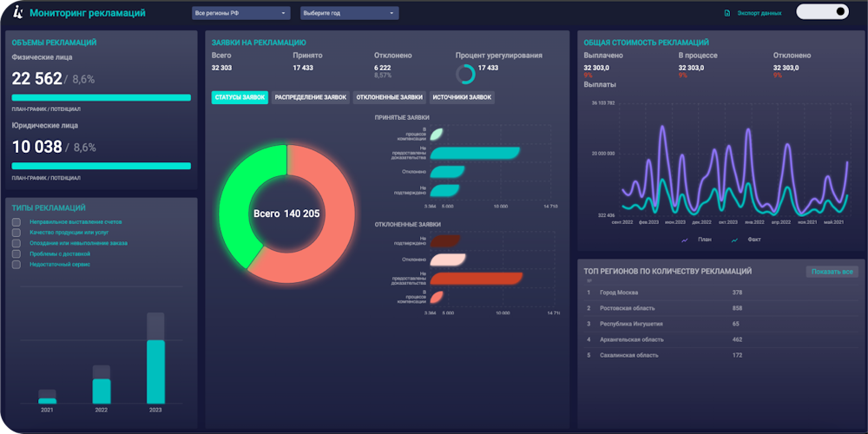Click the Факт legend line icon
This screenshot has height=434, width=868.
pos(734,240)
